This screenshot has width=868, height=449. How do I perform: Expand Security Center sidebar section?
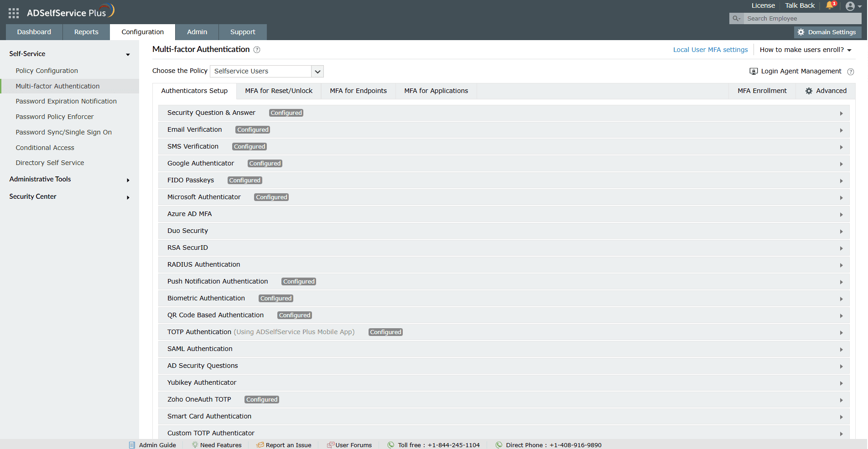pyautogui.click(x=128, y=198)
